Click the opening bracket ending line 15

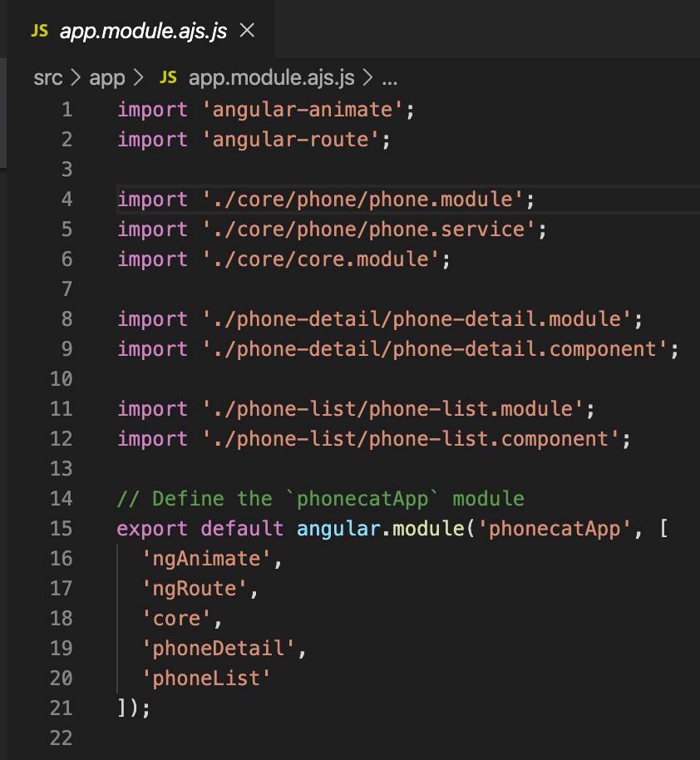pyautogui.click(x=664, y=528)
